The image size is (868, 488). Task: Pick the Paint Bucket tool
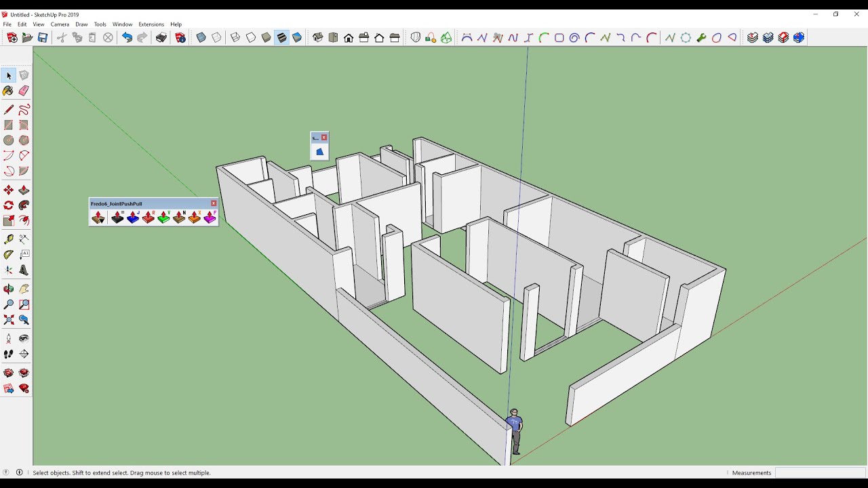[x=8, y=91]
